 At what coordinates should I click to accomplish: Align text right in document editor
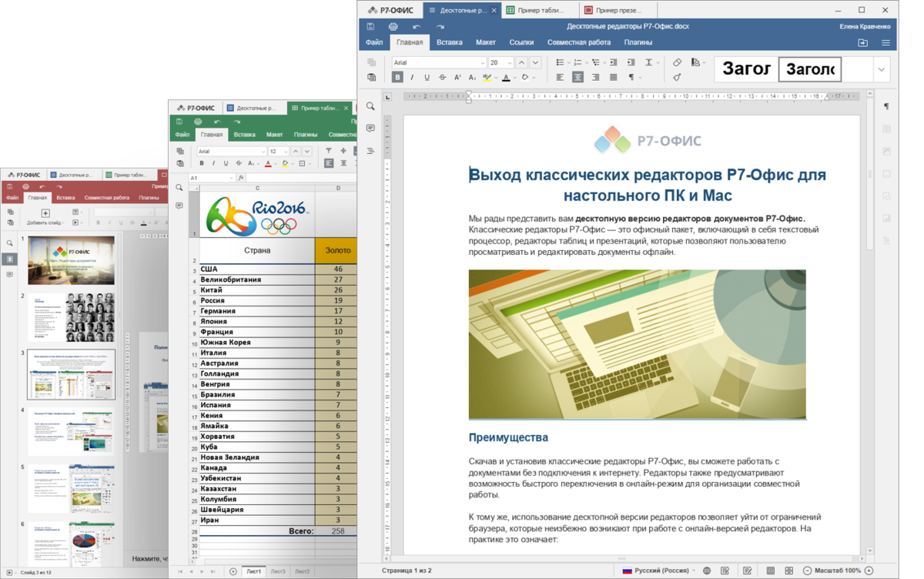(x=595, y=77)
